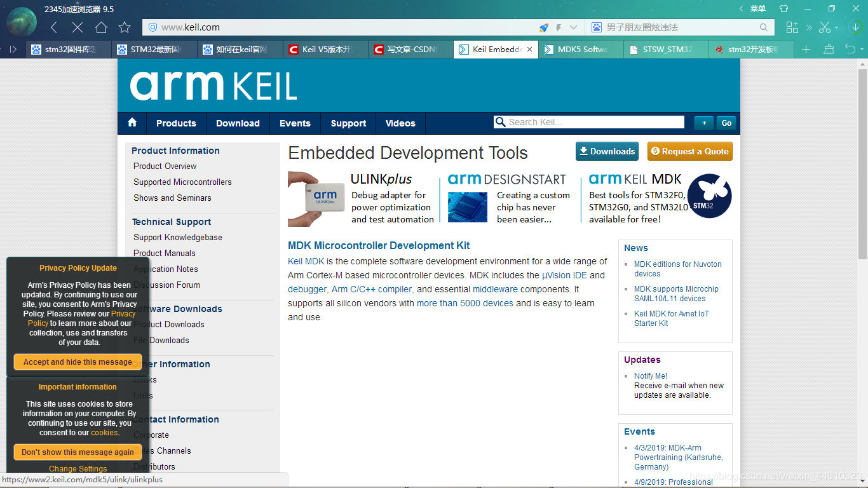Click the tab list arrow at left of tabs
The height and width of the screenshot is (488, 868).
click(x=13, y=50)
